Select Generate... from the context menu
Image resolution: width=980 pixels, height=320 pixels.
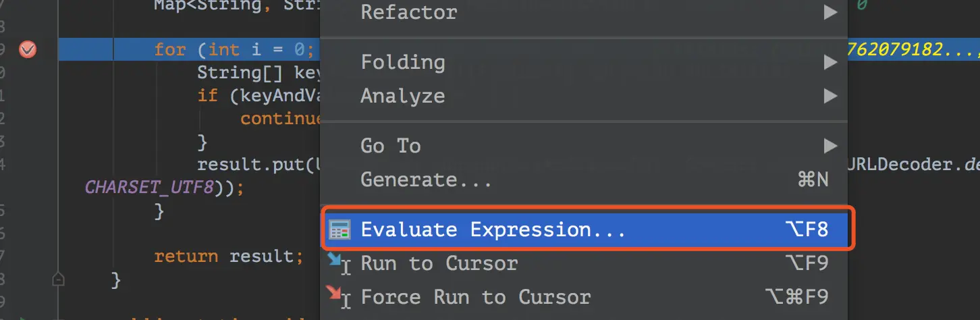pos(426,180)
